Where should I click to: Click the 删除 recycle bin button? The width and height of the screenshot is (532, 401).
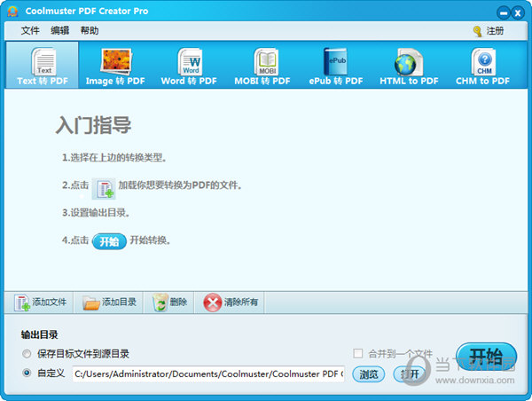pyautogui.click(x=169, y=303)
